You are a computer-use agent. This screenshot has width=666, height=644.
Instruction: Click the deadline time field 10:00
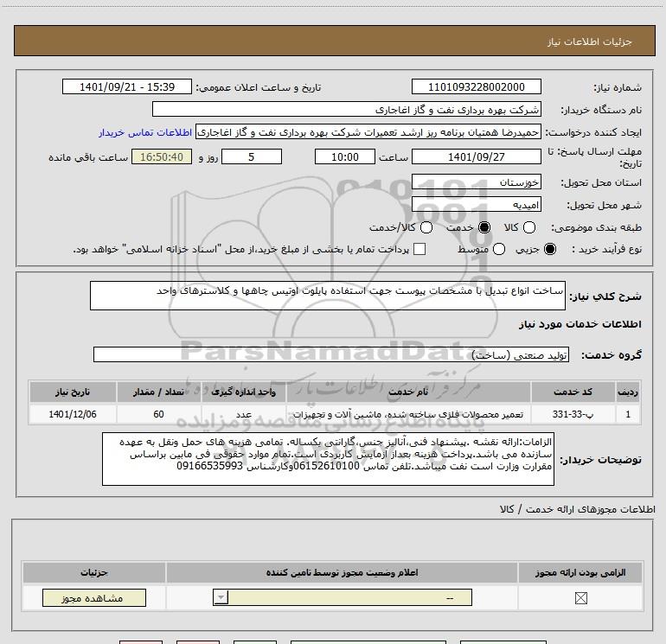[x=345, y=157]
